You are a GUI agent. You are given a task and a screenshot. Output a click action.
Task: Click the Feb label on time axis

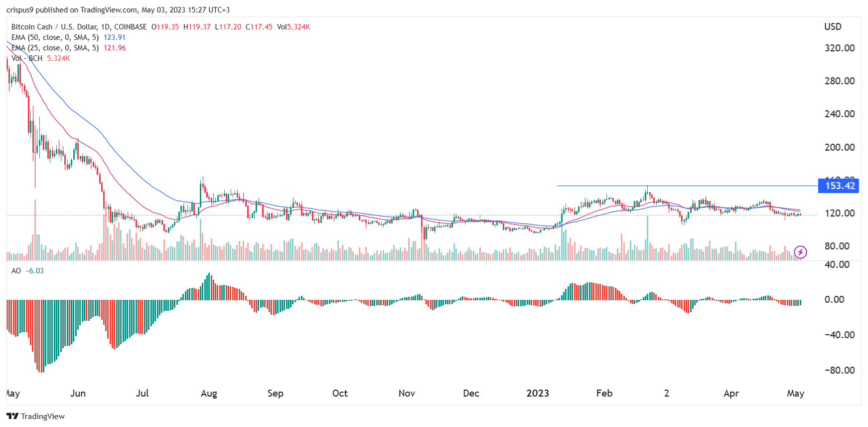[x=604, y=393]
